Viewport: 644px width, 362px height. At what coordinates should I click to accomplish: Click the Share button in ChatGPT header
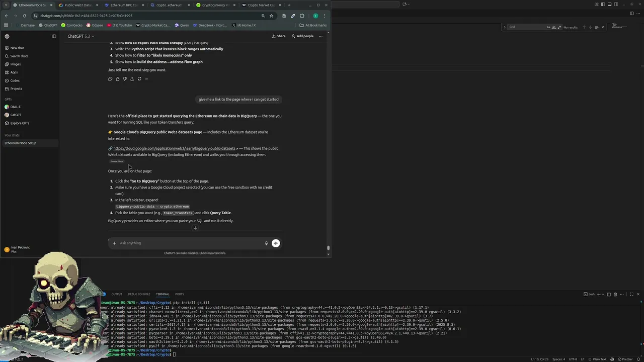[278, 36]
